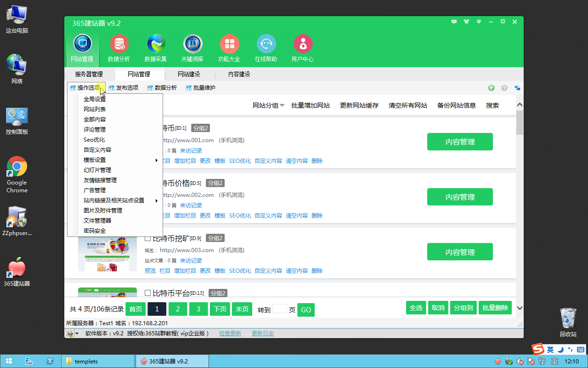The width and height of the screenshot is (588, 368).
Task: Open the 在线帮助 headset icon
Action: [x=266, y=48]
